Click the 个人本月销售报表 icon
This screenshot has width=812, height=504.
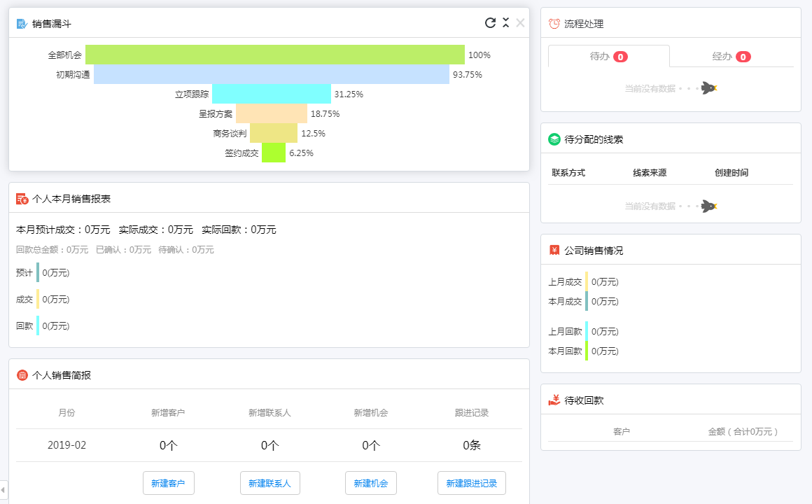(x=22, y=199)
